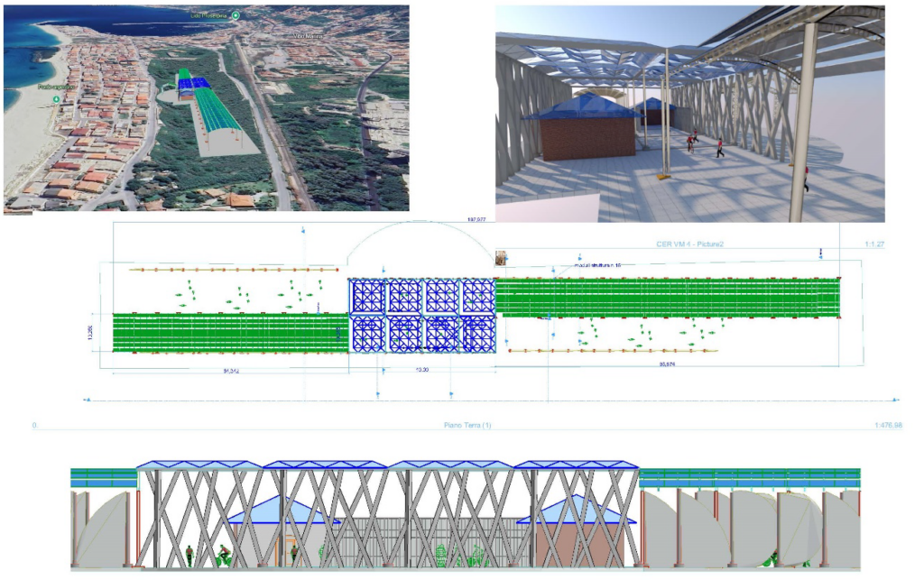Click the small picture marker beside the arch

[x=501, y=258]
